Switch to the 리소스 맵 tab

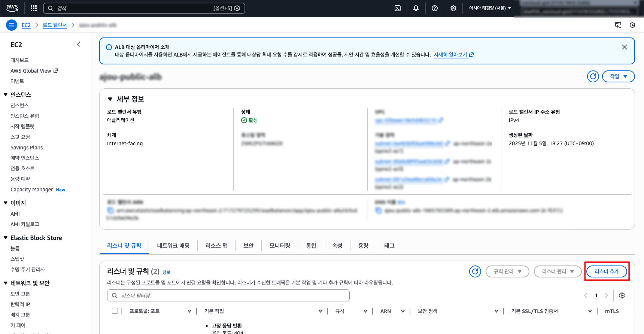pos(216,246)
